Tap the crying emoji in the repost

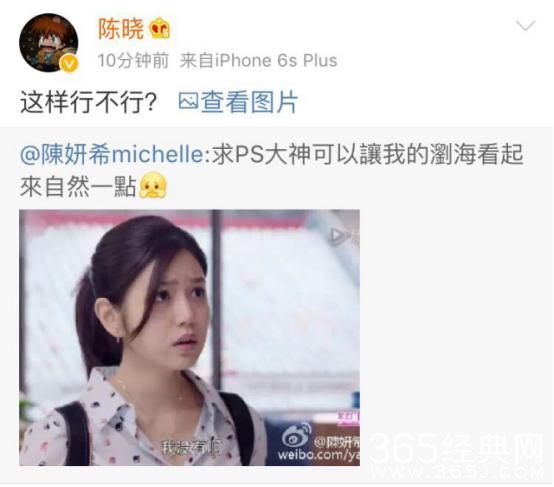click(x=153, y=186)
